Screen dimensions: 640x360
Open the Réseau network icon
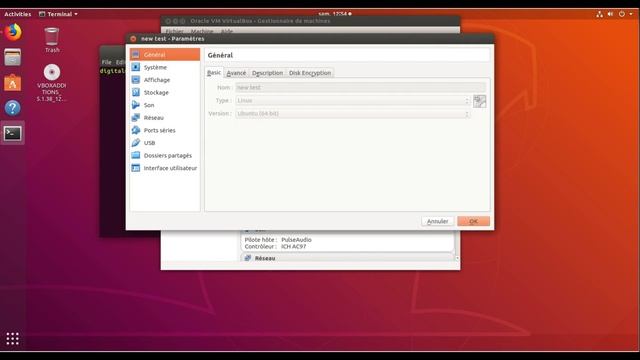136,118
